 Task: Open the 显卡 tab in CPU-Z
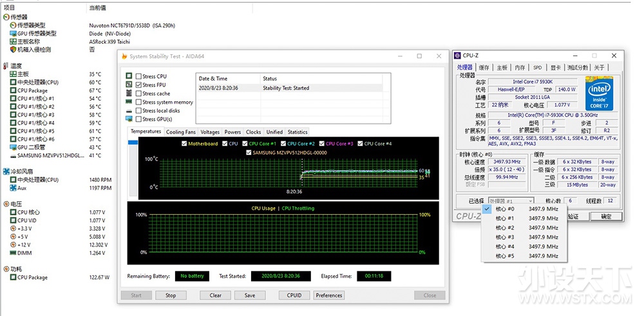click(x=555, y=68)
